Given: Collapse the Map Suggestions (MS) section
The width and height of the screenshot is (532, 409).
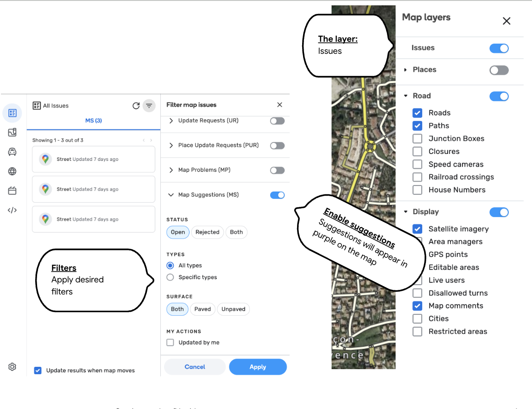Looking at the screenshot, I should pyautogui.click(x=171, y=195).
